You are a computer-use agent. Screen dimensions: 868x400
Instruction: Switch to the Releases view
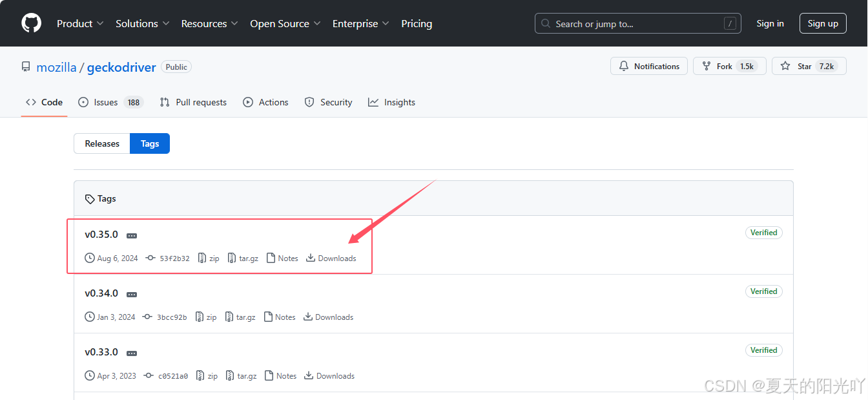coord(102,143)
